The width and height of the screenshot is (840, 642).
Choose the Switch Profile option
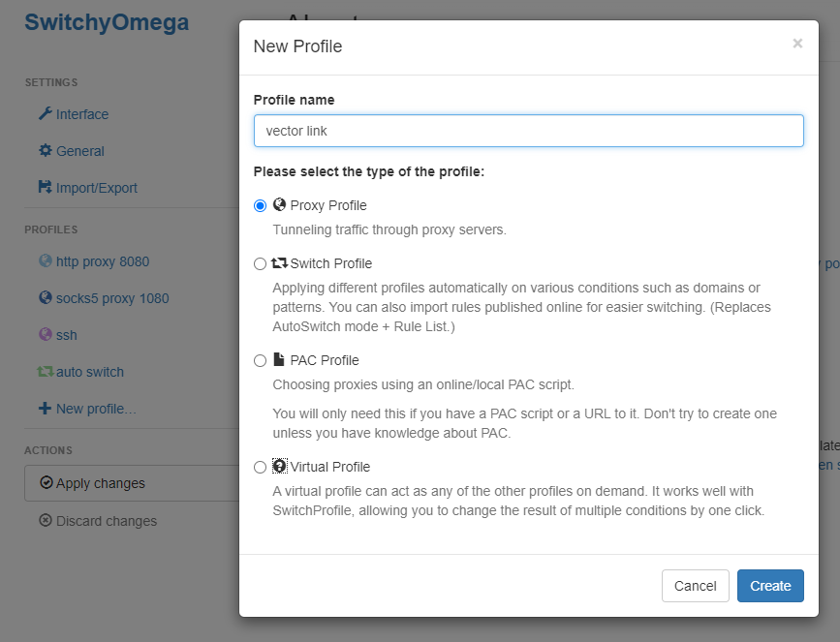260,263
